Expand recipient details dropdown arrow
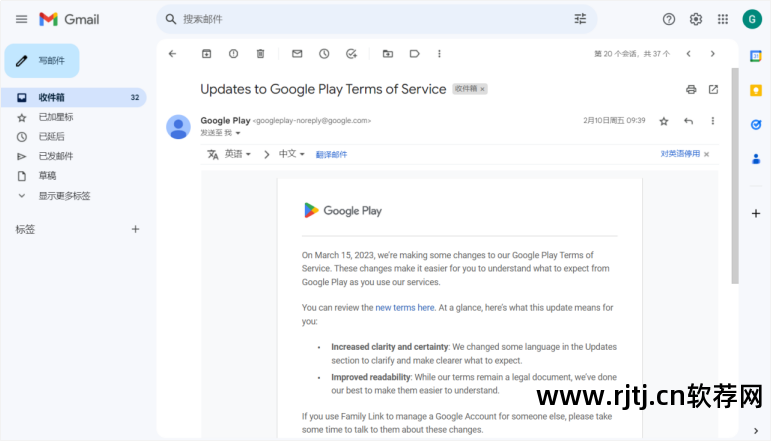This screenshot has width=772, height=442. click(238, 133)
